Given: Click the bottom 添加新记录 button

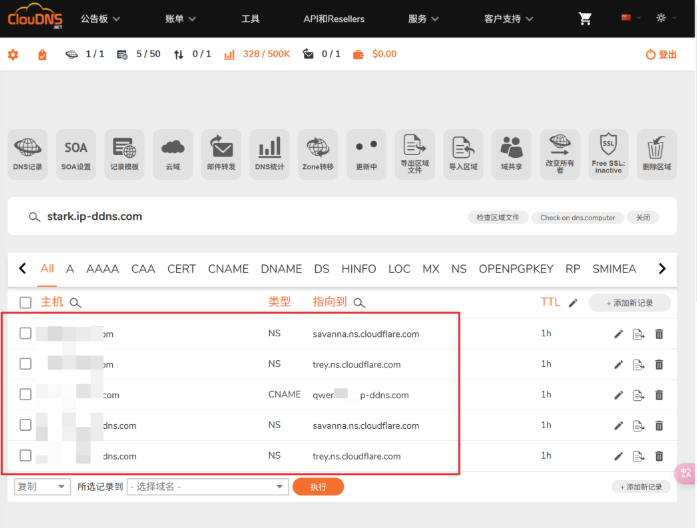Looking at the screenshot, I should tap(641, 487).
